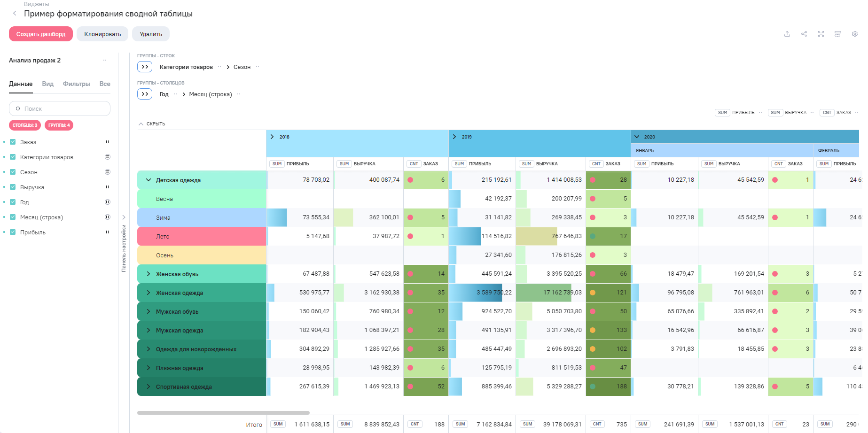The image size is (868, 433).
Task: Open fullscreen mode with the expand icon
Action: pyautogui.click(x=821, y=34)
